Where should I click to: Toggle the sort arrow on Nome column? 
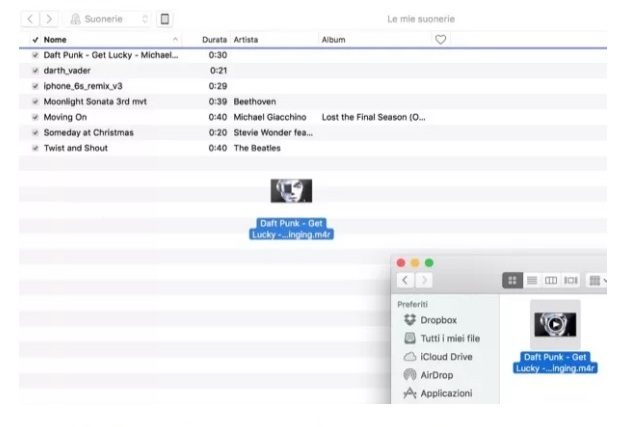[x=175, y=39]
